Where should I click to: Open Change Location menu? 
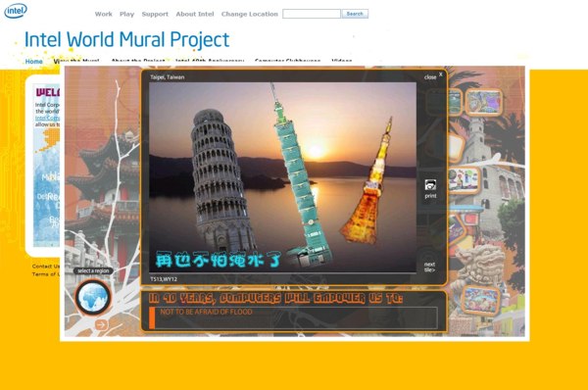[x=249, y=14]
